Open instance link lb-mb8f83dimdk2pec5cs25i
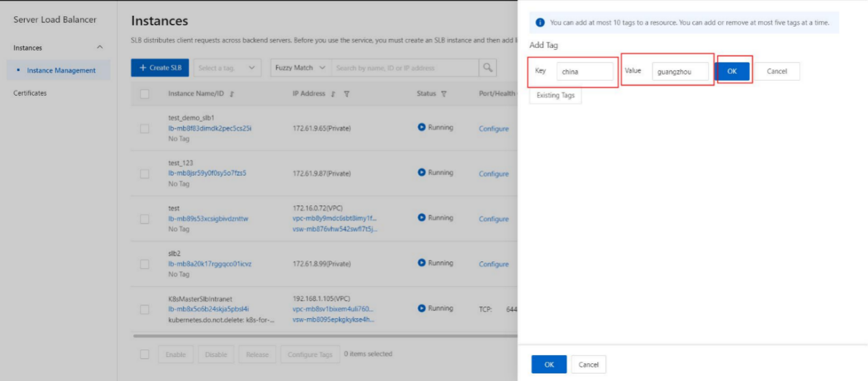 point(210,128)
